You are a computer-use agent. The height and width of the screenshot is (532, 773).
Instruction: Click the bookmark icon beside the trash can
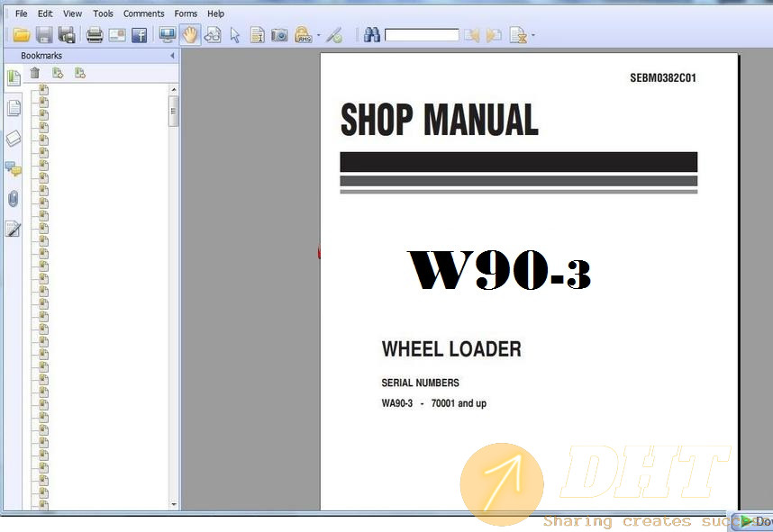[58, 73]
